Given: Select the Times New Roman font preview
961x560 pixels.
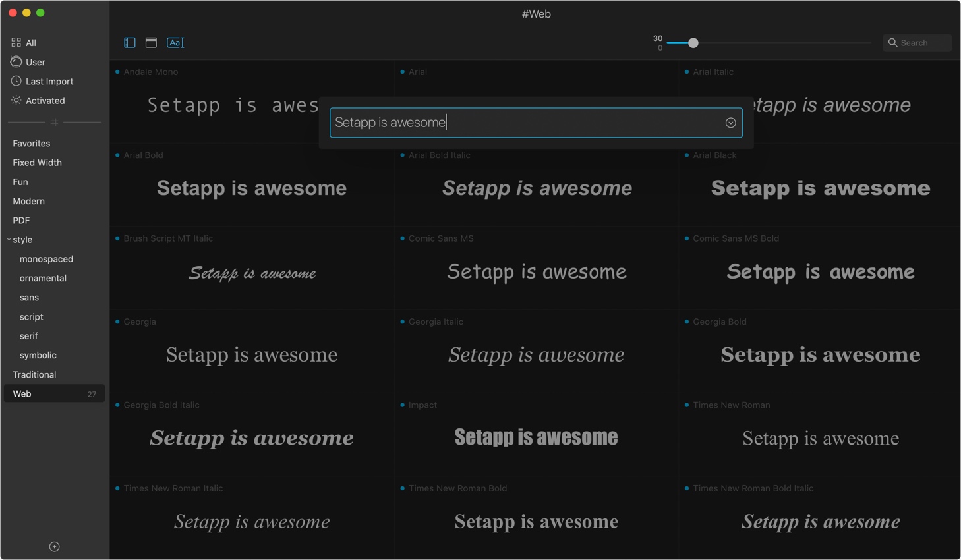Looking at the screenshot, I should [821, 439].
